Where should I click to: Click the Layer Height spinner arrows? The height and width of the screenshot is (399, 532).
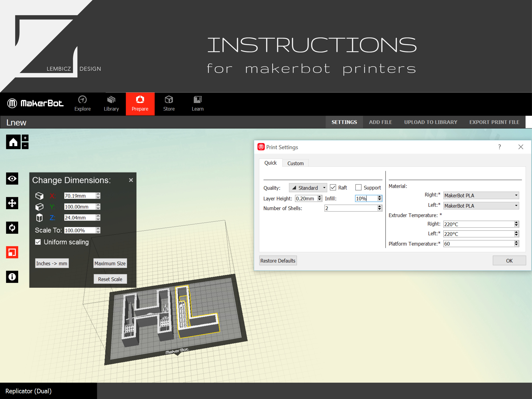[x=319, y=198]
